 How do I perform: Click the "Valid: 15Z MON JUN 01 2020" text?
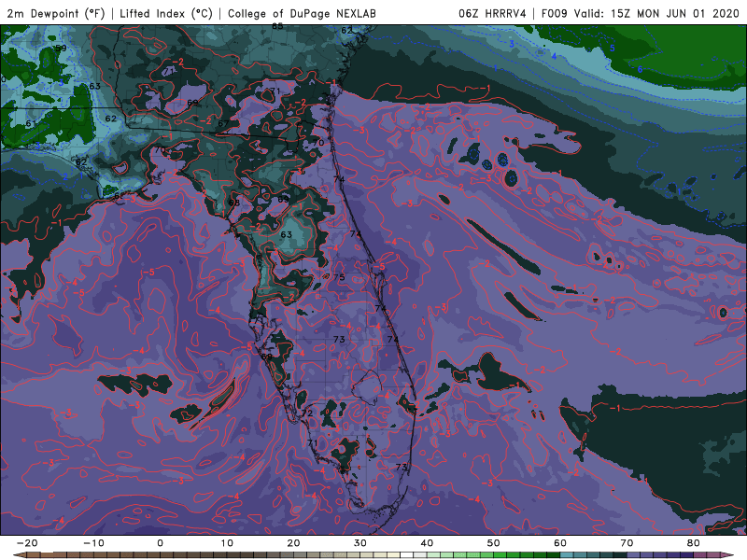(x=656, y=13)
